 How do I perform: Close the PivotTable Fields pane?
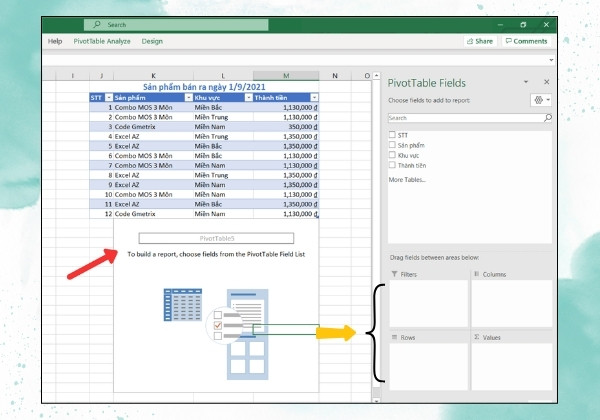click(x=546, y=82)
